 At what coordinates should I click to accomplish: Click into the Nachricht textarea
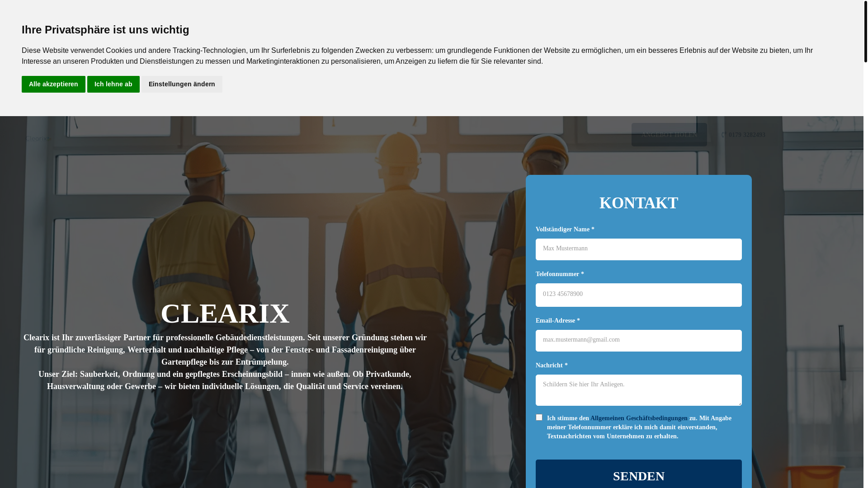point(639,390)
